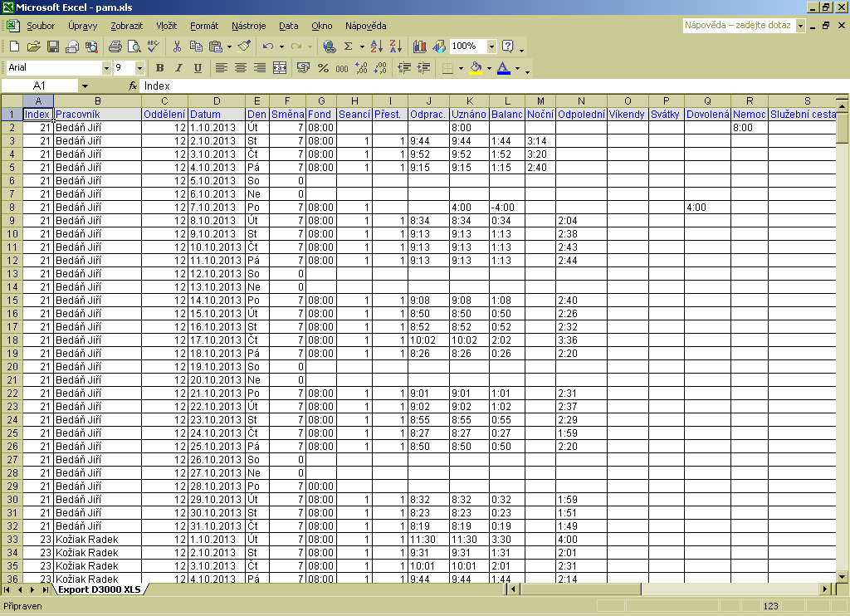The width and height of the screenshot is (850, 616).
Task: Open the Vložit menu
Action: (x=166, y=26)
